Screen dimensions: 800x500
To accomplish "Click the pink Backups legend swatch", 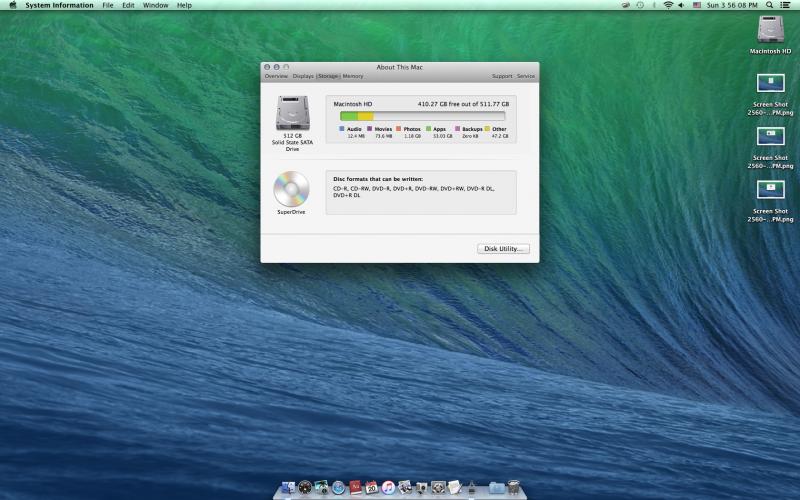I will (x=458, y=129).
